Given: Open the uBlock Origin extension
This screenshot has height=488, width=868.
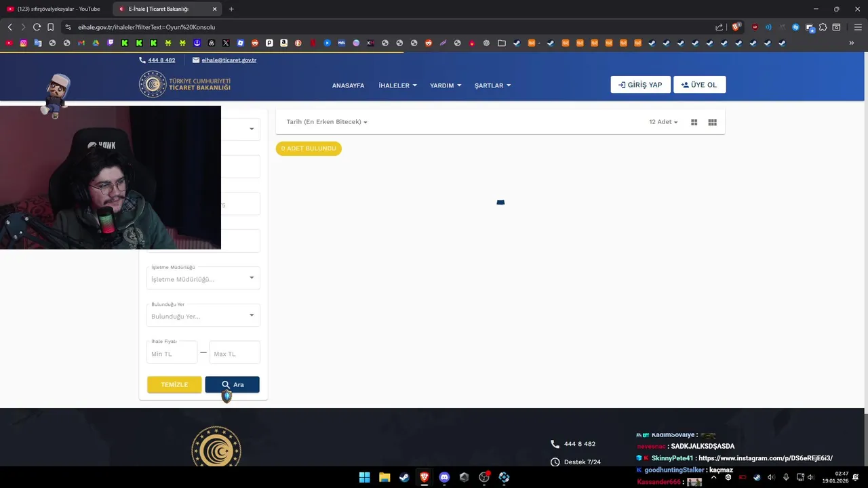Looking at the screenshot, I should [x=755, y=27].
